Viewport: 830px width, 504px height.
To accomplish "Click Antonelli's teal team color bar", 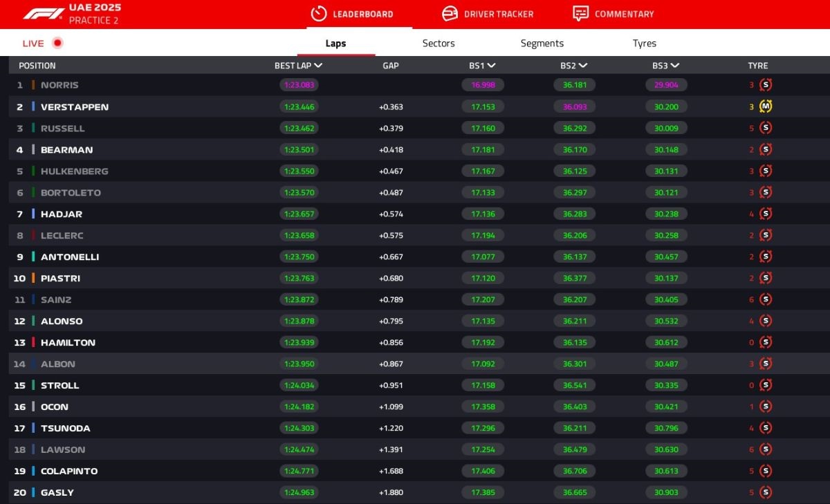I will coord(33,256).
